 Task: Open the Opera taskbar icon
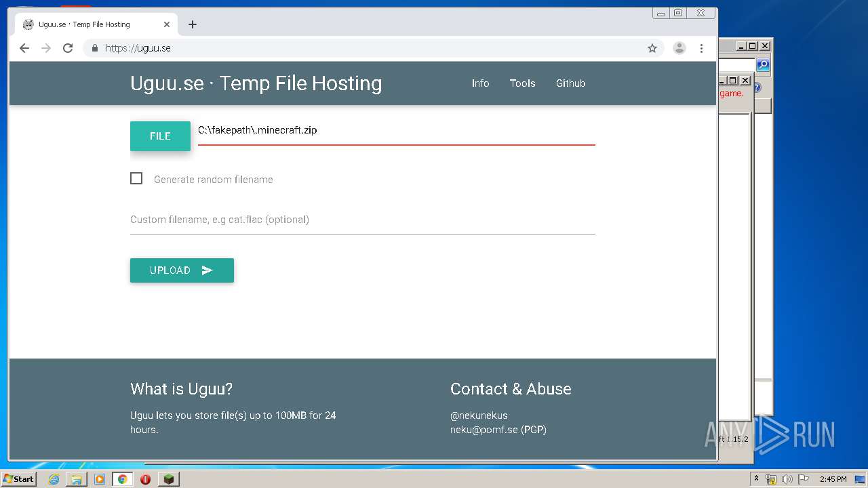[x=145, y=479]
